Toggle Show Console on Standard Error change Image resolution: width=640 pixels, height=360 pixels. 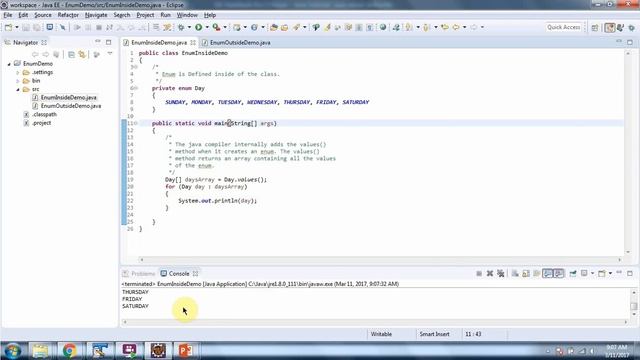click(x=558, y=273)
